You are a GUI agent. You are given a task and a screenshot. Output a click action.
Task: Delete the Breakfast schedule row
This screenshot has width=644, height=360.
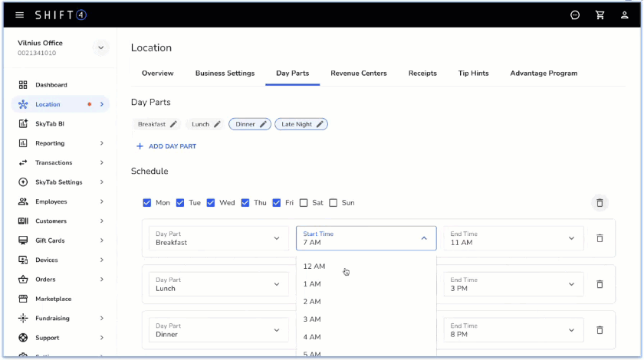pyautogui.click(x=600, y=238)
